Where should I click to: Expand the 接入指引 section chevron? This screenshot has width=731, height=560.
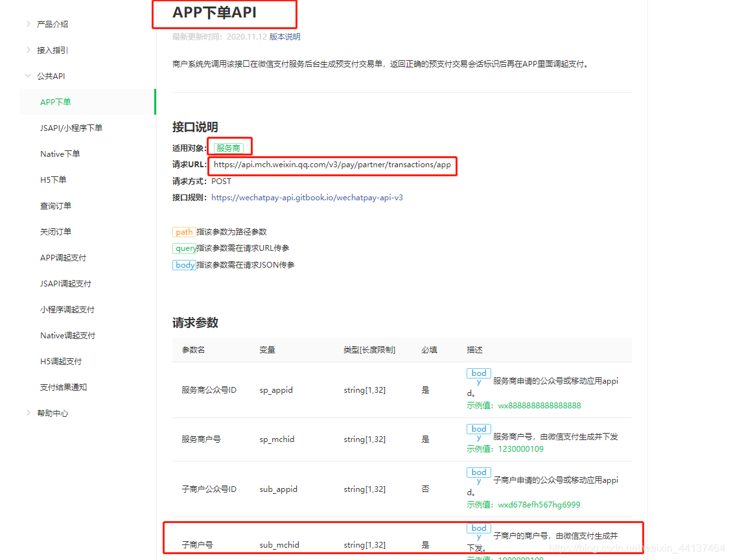click(x=28, y=50)
